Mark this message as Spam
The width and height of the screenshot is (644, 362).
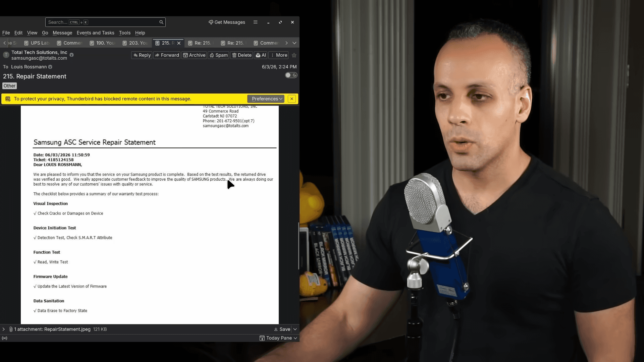coord(218,55)
